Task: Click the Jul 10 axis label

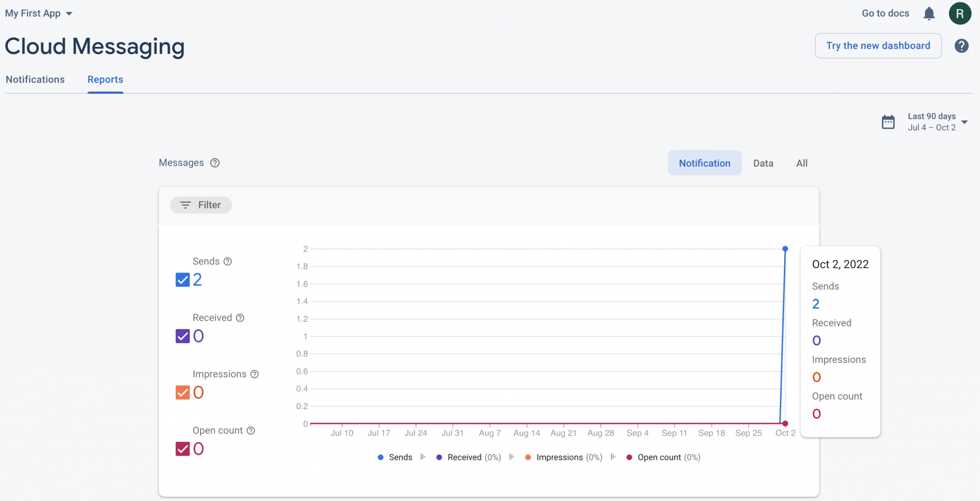Action: [342, 433]
